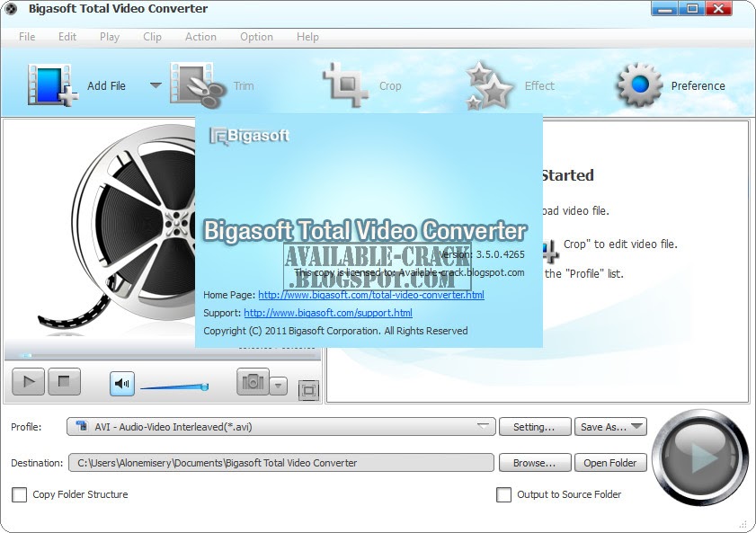
Task: Start preview with the Play button
Action: (x=29, y=382)
